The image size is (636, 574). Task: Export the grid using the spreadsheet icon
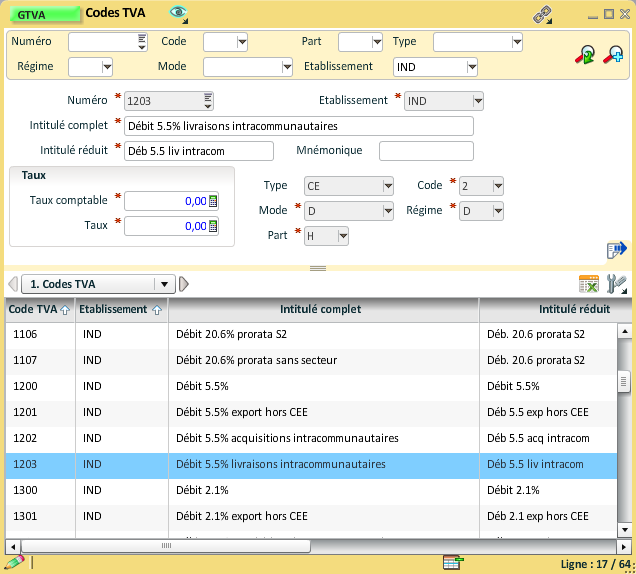click(x=589, y=284)
